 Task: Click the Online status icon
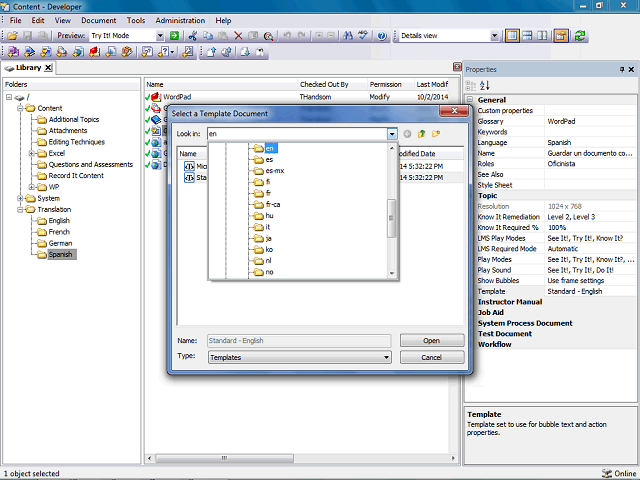coord(607,473)
